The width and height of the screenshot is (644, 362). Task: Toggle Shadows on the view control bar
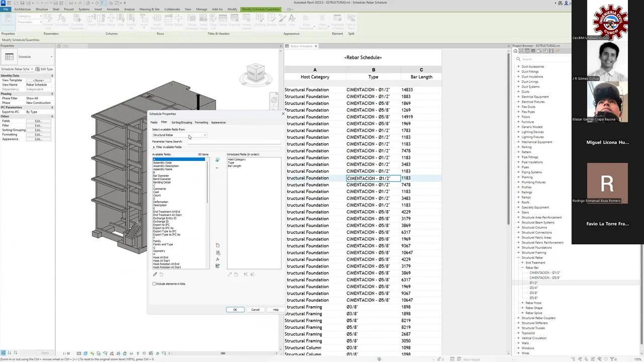coord(98,353)
